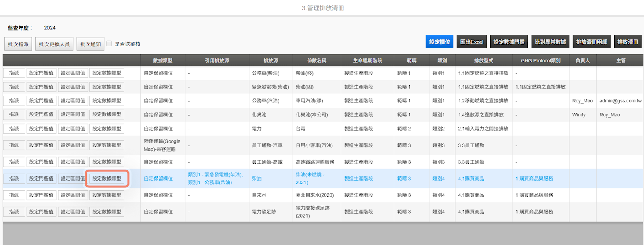Viewport: 644px width, 245px height.
Task: Click the 柴油(未燃燒, 2021) coefficient link
Action: (310, 175)
